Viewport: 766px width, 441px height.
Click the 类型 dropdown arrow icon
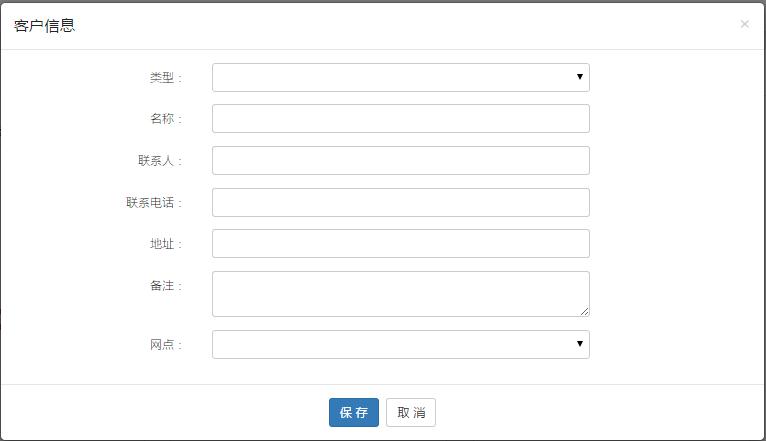pos(579,77)
